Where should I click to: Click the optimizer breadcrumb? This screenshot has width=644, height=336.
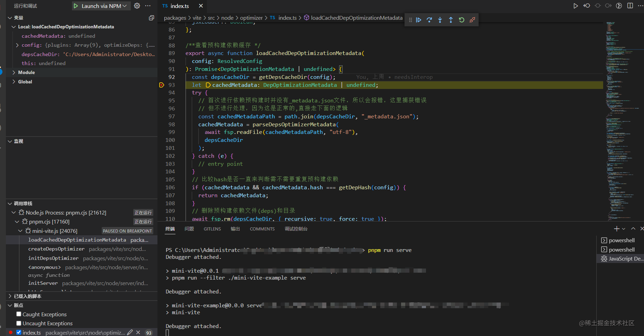tap(251, 18)
